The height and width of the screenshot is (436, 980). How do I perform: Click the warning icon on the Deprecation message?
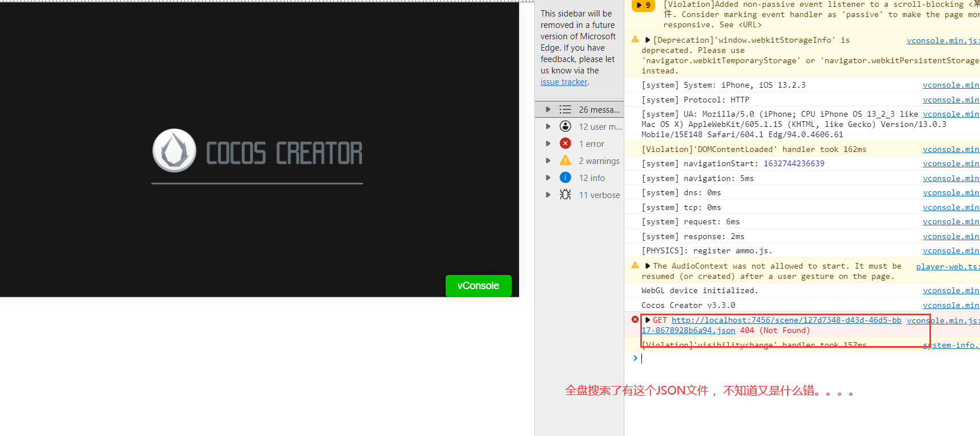[x=635, y=39]
